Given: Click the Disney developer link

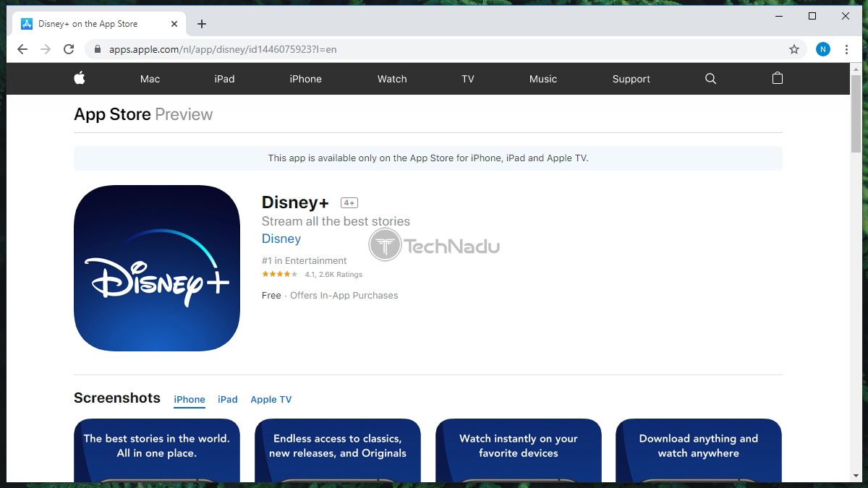Looking at the screenshot, I should click(281, 239).
